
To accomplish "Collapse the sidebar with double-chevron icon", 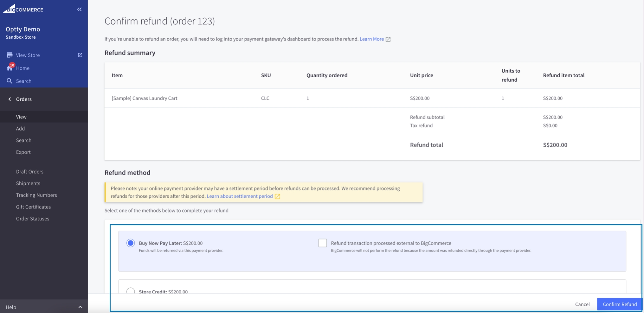I will click(79, 10).
